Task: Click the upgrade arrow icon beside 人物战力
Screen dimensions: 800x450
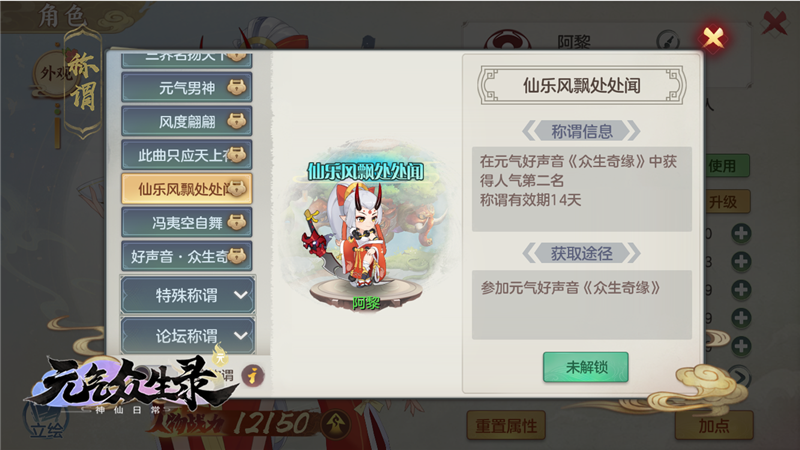Action: [336, 423]
